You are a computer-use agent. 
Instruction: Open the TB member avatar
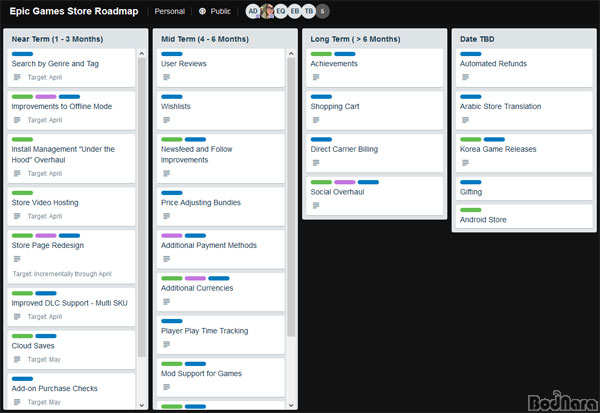click(x=308, y=11)
